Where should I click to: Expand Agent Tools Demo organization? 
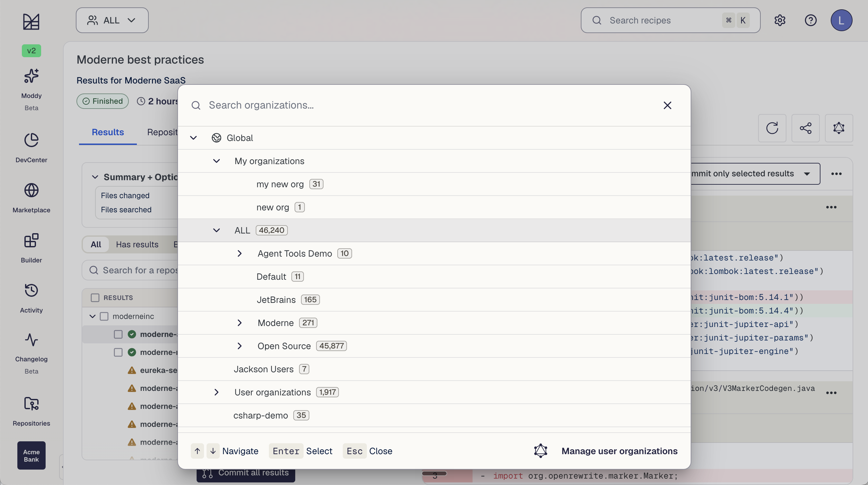click(240, 253)
